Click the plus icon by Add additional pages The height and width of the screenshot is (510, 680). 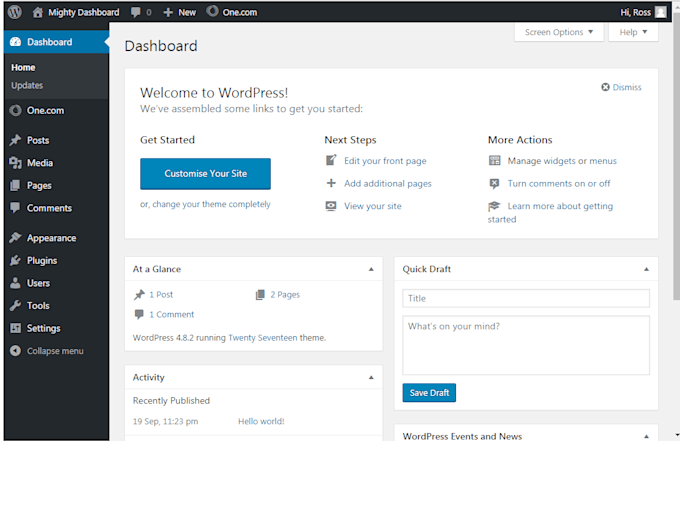pyautogui.click(x=331, y=183)
